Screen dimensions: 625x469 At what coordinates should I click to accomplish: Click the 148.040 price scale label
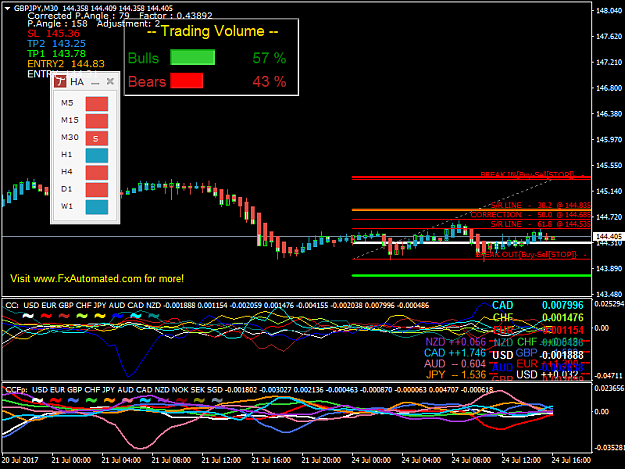pos(609,10)
